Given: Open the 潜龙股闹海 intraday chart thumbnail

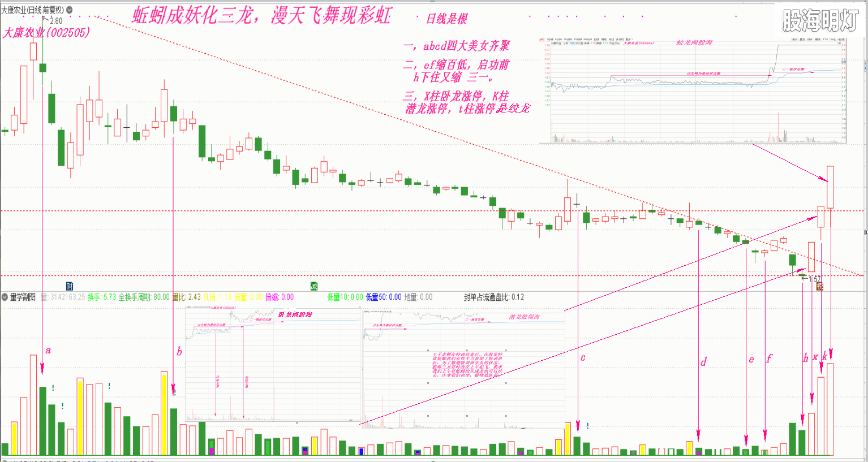Looking at the screenshot, I should (x=464, y=369).
